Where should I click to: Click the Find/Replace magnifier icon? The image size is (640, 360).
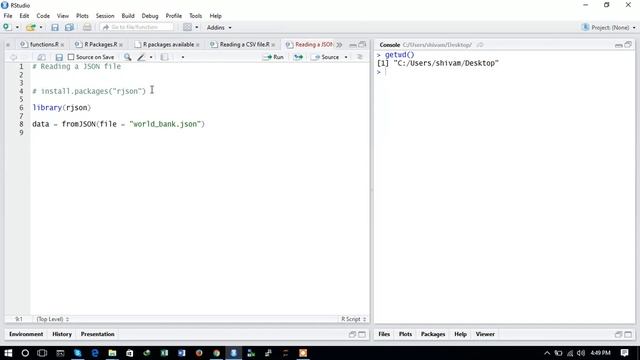point(128,57)
